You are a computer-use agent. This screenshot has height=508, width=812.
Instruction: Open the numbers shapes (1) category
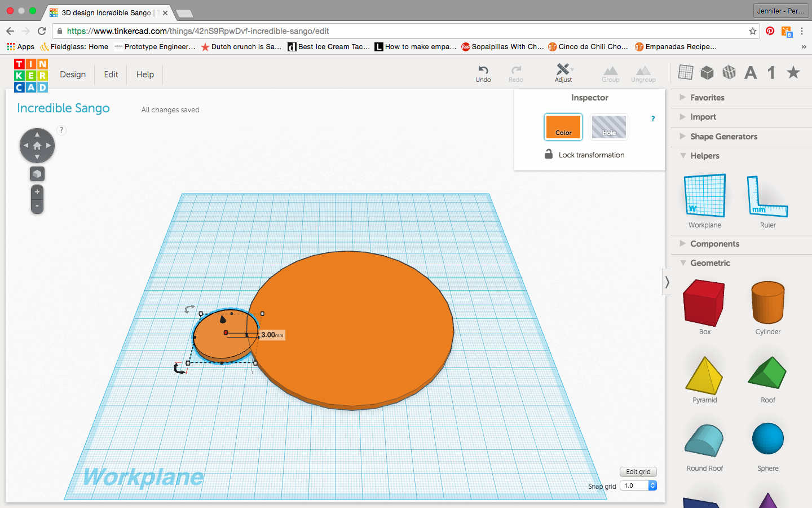(771, 72)
